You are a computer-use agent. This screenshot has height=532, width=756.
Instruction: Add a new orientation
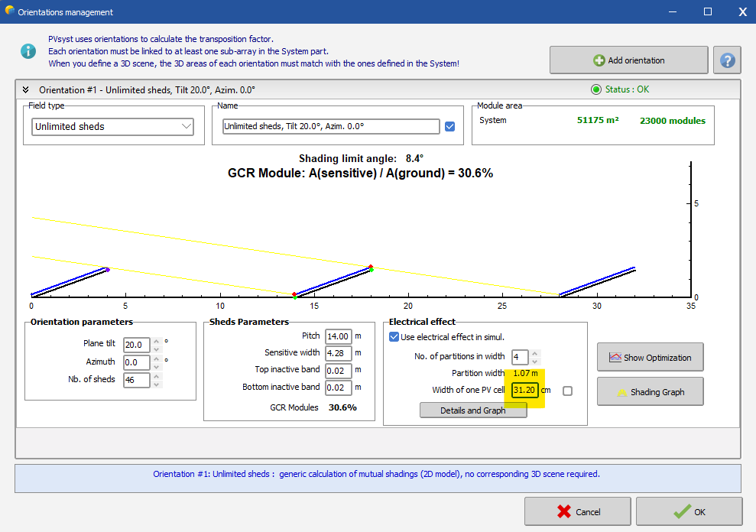tap(628, 60)
